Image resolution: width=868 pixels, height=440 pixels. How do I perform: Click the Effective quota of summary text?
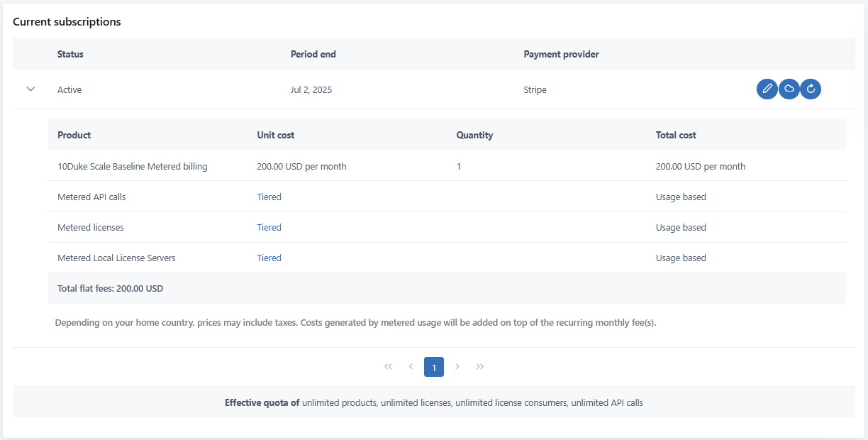point(434,402)
